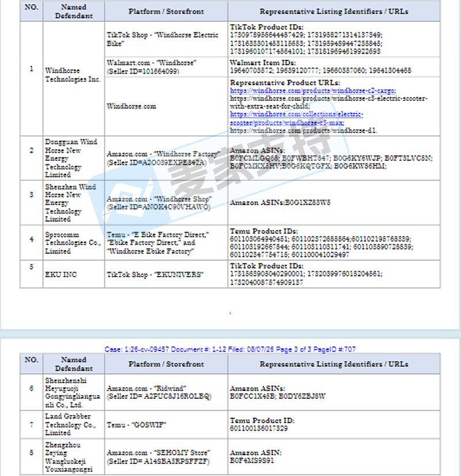This screenshot has width=461, height=476.
Task: Click the Windhorse.com storefront cell
Action: coord(166,106)
